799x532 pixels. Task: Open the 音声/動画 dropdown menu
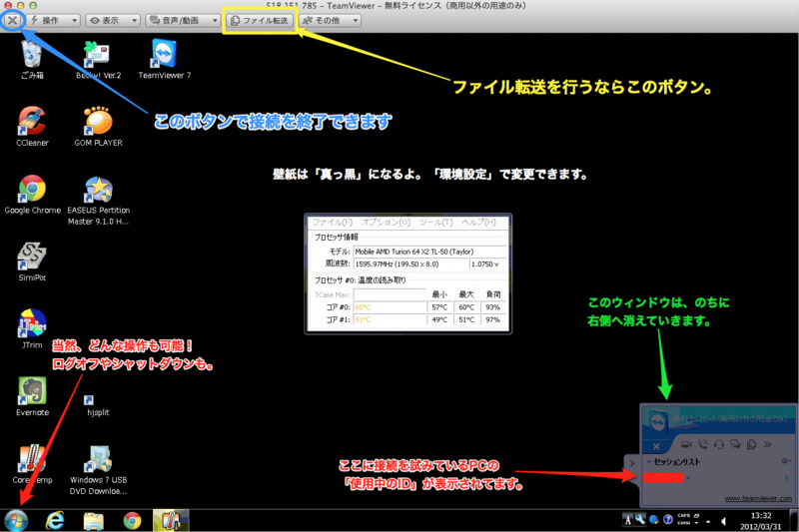tap(183, 20)
